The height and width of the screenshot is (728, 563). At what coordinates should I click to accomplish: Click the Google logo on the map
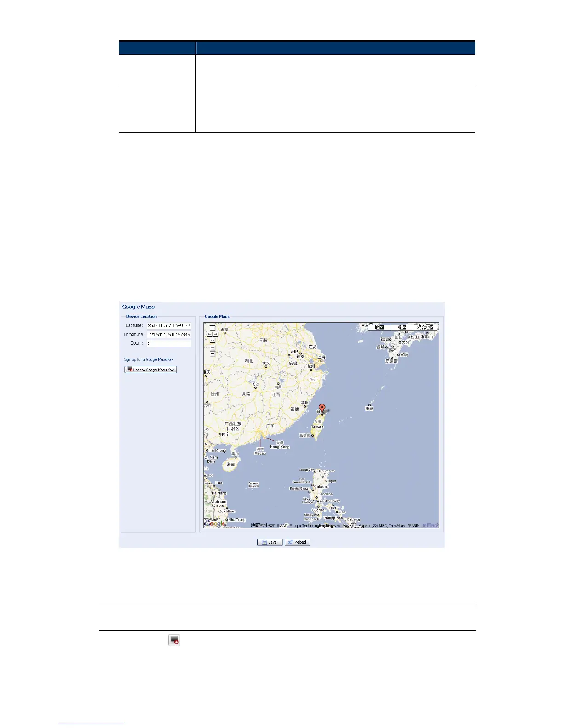[x=215, y=523]
